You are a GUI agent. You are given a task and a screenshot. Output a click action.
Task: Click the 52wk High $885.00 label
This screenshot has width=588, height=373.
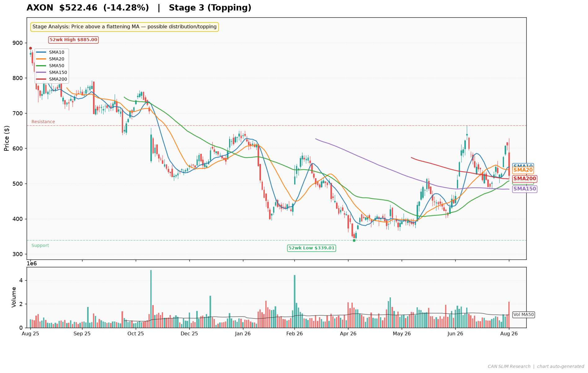73,40
